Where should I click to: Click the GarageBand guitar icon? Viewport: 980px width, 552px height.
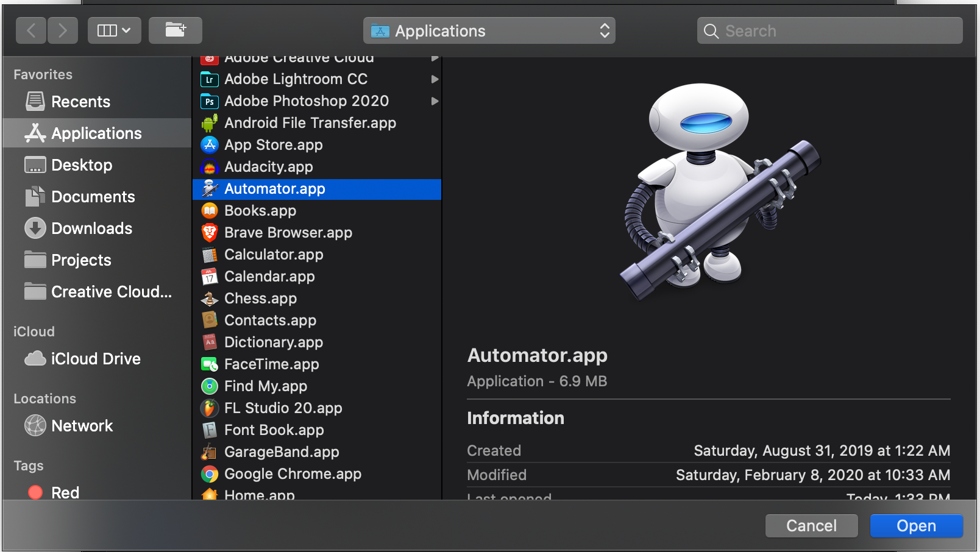(x=210, y=452)
